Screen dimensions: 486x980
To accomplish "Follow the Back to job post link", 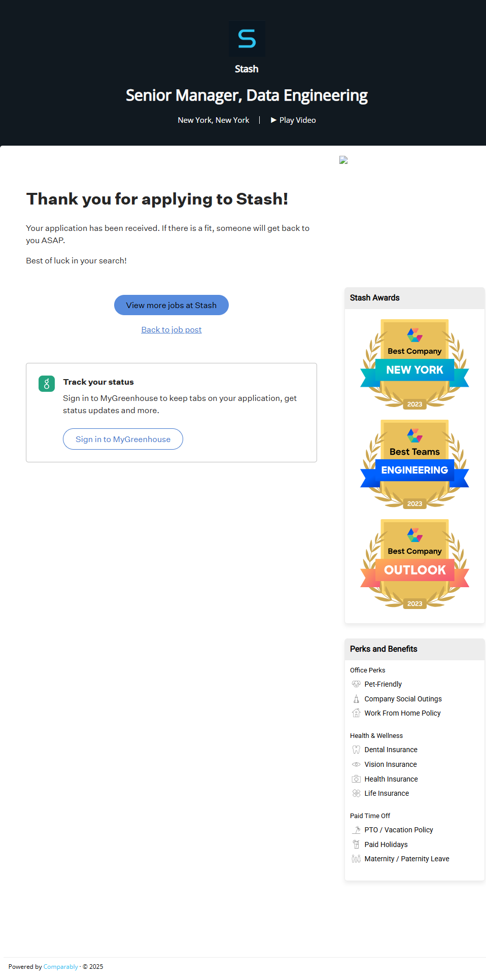I will pyautogui.click(x=171, y=330).
